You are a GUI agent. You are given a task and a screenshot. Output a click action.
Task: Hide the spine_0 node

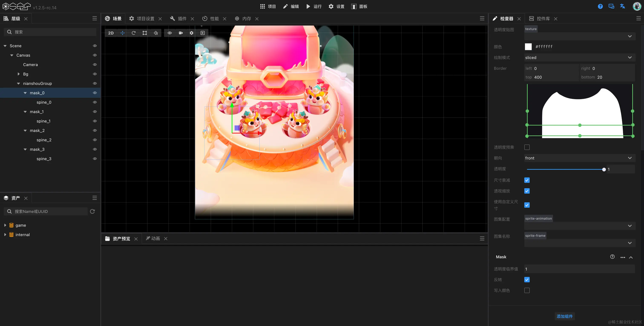(95, 102)
